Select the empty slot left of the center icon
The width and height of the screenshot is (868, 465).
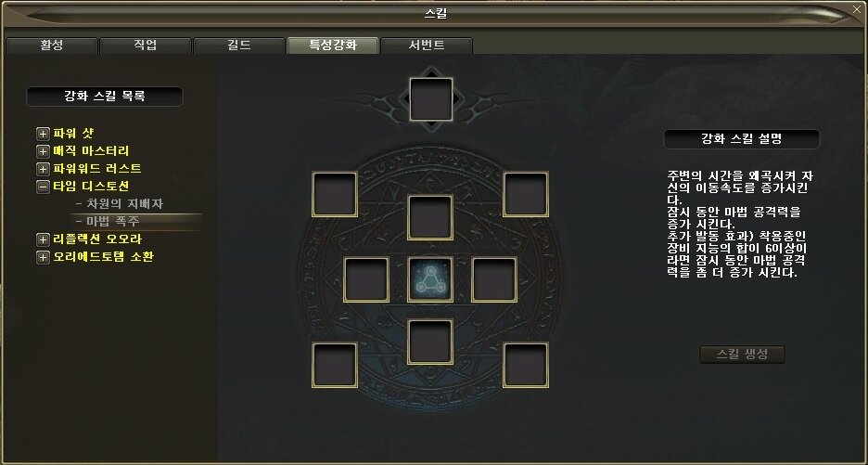coord(366,279)
